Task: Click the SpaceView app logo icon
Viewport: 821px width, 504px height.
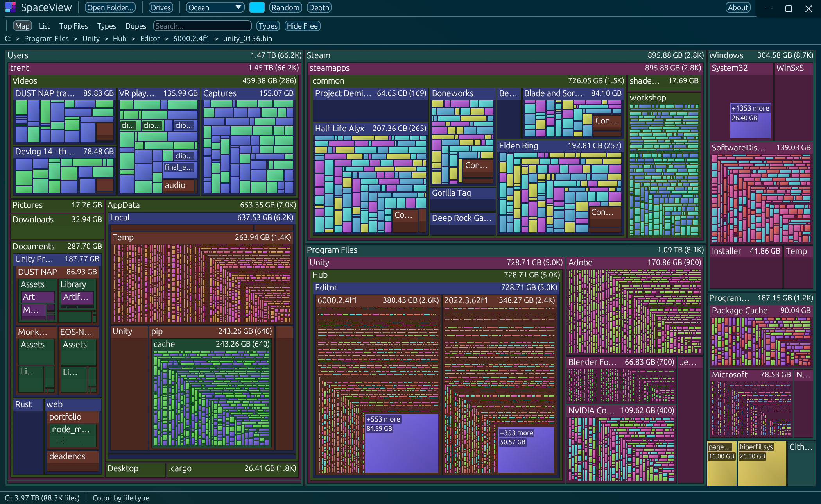Action: pos(11,7)
